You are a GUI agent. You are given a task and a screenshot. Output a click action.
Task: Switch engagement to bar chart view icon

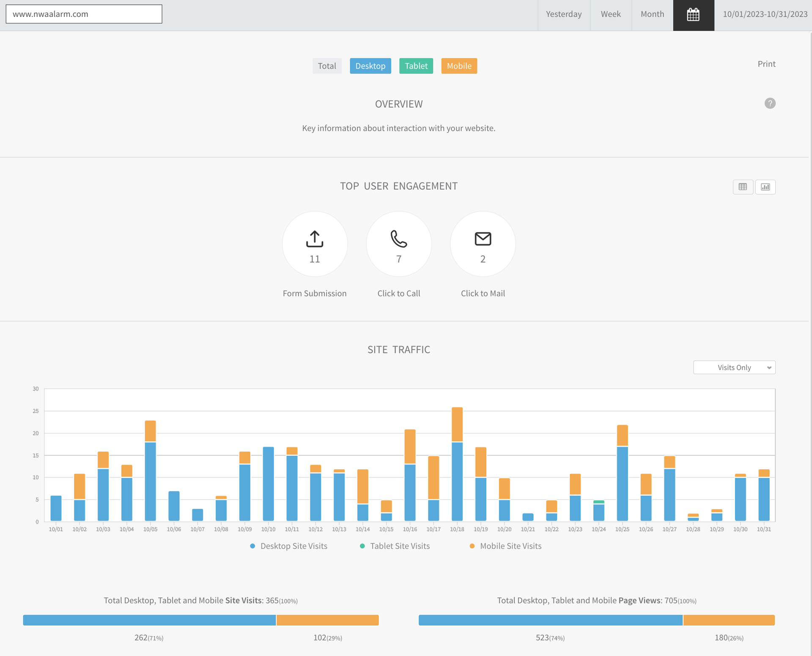(765, 187)
